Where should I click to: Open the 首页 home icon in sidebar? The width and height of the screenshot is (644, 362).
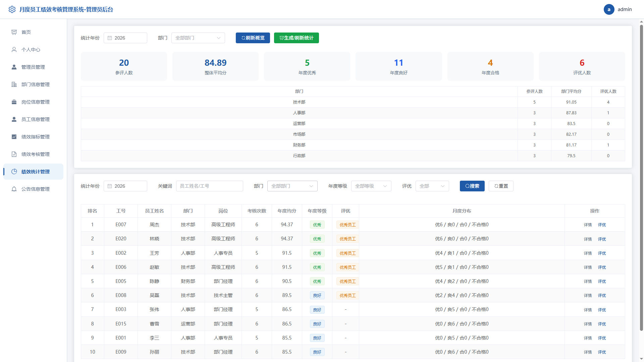(14, 32)
